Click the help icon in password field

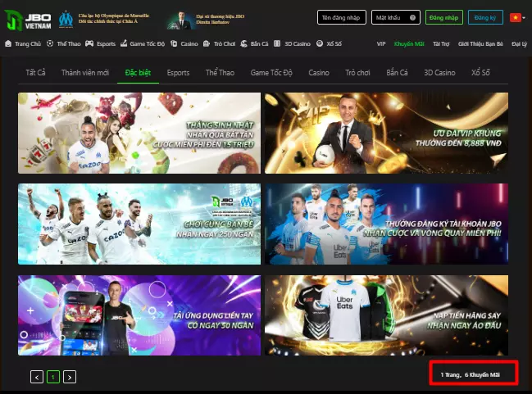click(x=412, y=18)
